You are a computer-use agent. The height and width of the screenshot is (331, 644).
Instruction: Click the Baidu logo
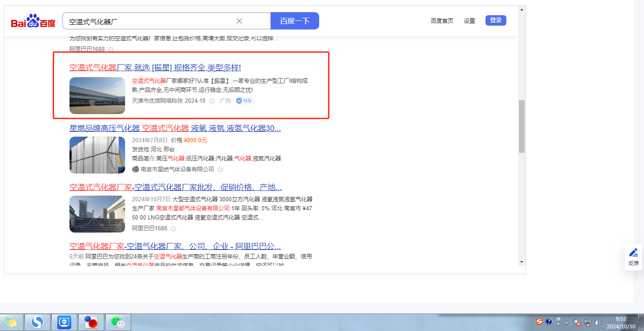(x=33, y=21)
